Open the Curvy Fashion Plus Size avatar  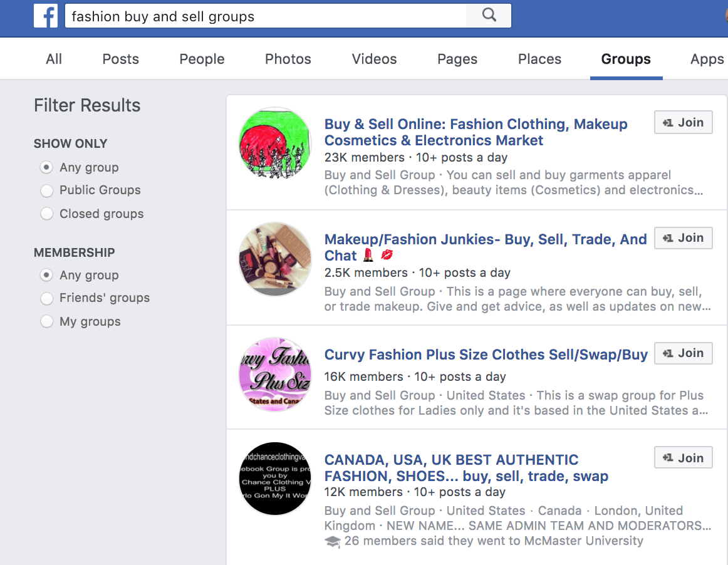[x=275, y=374]
